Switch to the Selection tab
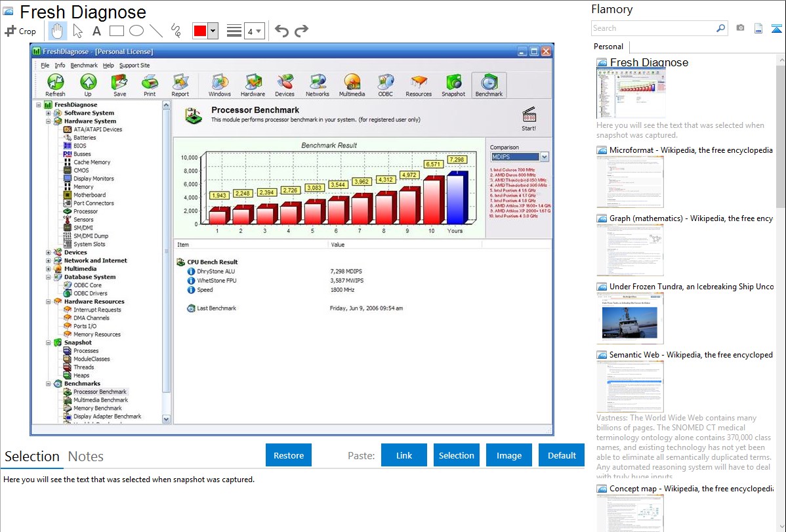 point(32,457)
